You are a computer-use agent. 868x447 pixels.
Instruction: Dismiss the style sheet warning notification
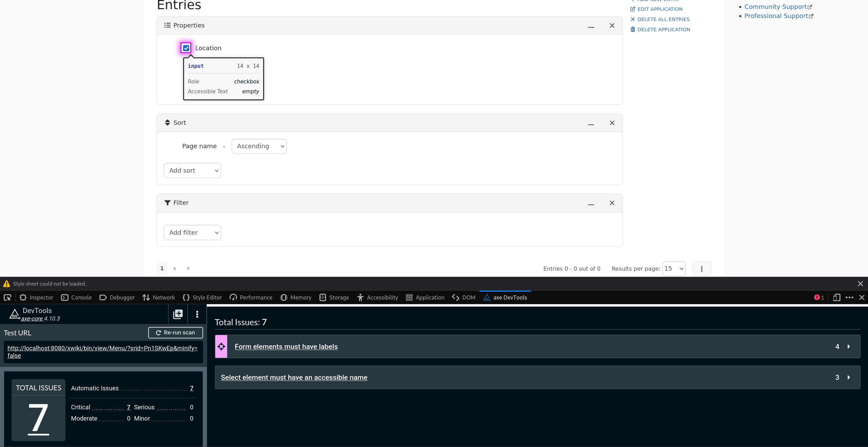(x=860, y=284)
